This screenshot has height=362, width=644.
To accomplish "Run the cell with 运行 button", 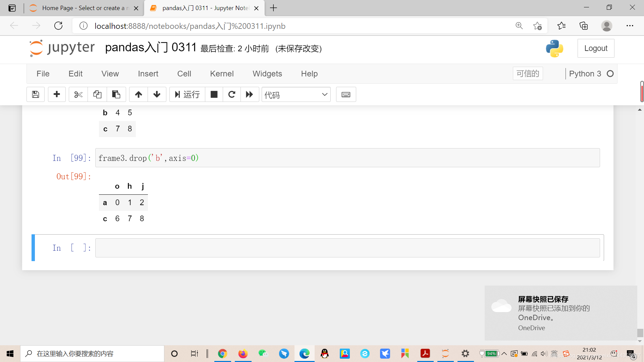I will [x=187, y=94].
